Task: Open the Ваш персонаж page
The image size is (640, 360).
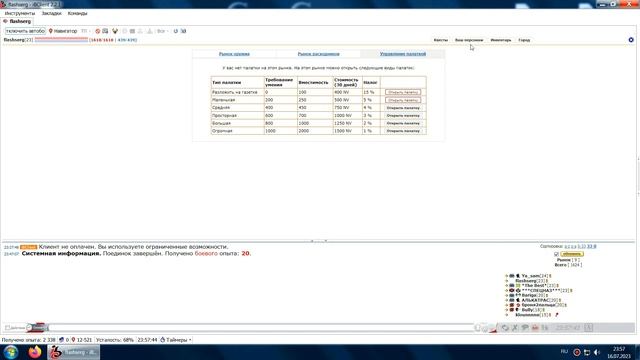Action: pyautogui.click(x=469, y=40)
